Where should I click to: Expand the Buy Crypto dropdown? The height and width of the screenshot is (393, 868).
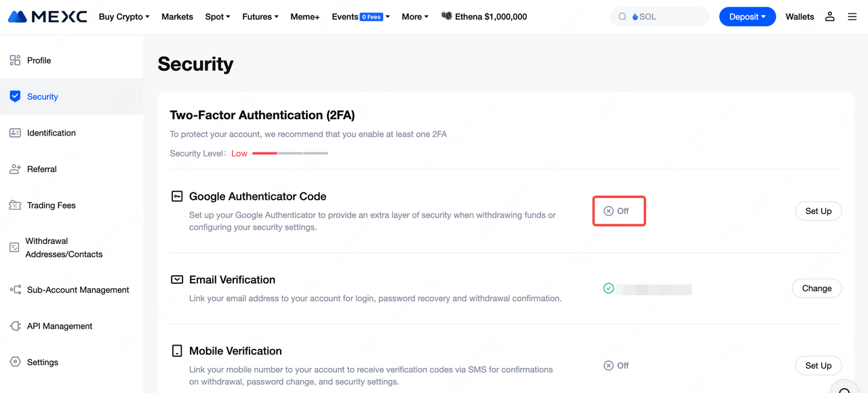pyautogui.click(x=124, y=16)
